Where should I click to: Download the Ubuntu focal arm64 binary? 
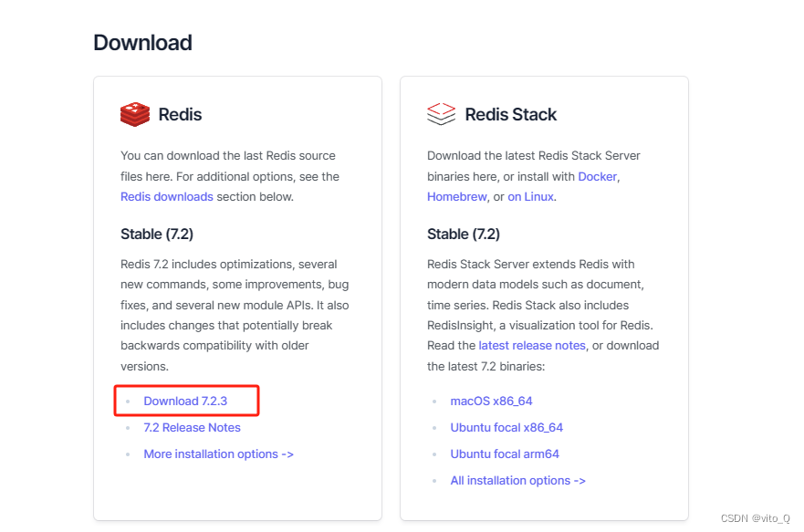pos(505,454)
